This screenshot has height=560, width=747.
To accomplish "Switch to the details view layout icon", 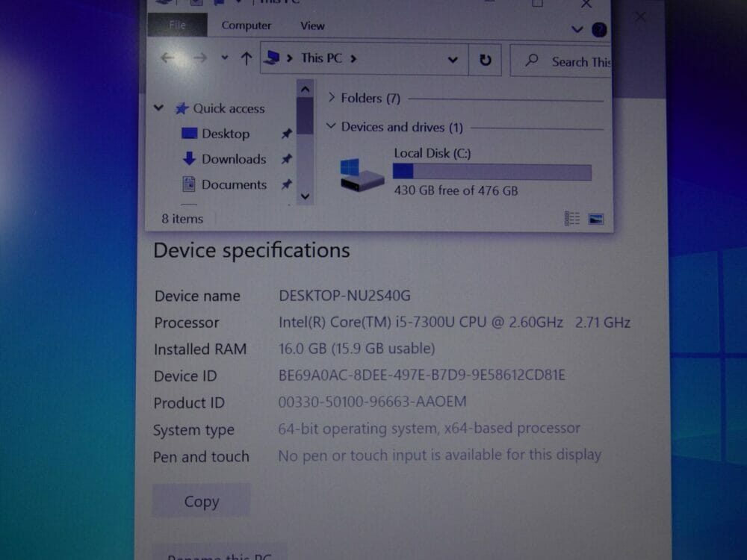I will coord(571,219).
